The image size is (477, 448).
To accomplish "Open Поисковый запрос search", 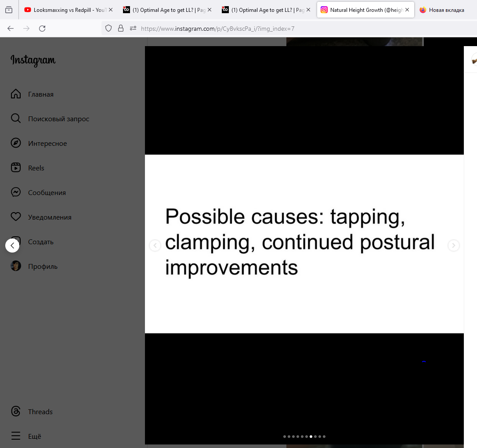I will [58, 119].
